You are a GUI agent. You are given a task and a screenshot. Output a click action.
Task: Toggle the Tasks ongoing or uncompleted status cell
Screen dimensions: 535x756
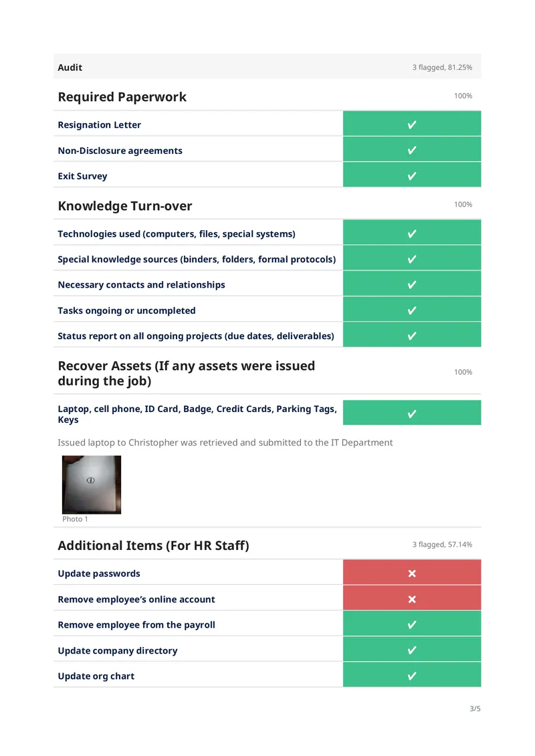[412, 309]
